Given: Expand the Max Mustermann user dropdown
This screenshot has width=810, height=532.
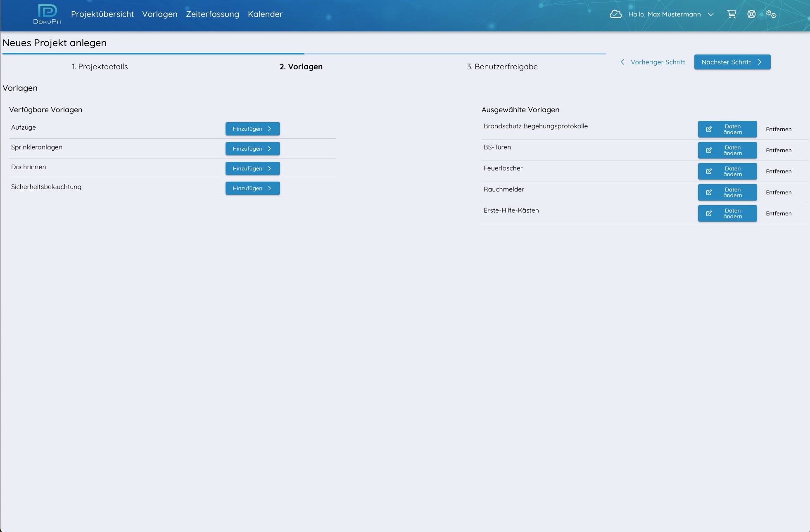Looking at the screenshot, I should click(710, 14).
